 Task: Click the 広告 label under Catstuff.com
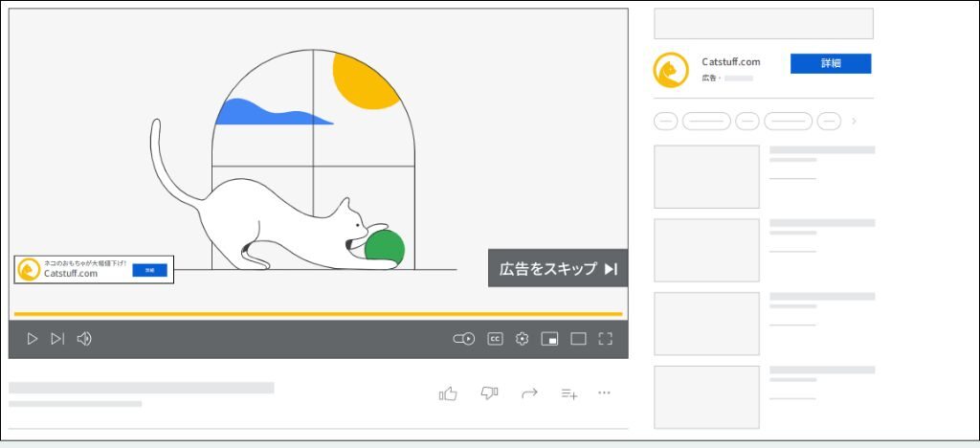pyautogui.click(x=709, y=78)
